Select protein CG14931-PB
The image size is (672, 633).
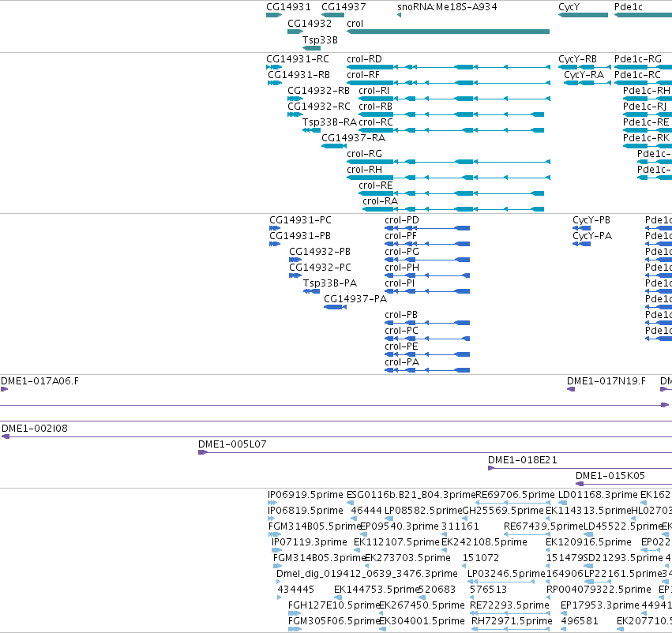click(275, 244)
